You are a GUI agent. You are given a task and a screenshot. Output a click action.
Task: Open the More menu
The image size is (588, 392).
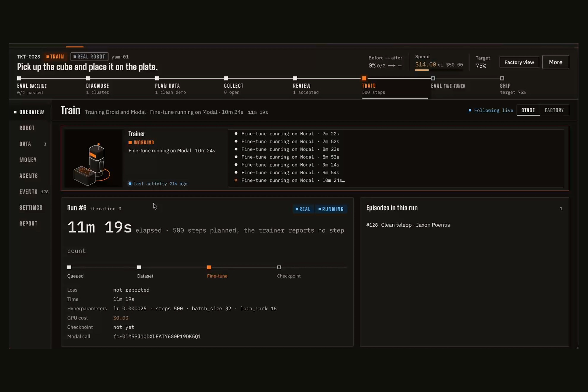click(555, 62)
